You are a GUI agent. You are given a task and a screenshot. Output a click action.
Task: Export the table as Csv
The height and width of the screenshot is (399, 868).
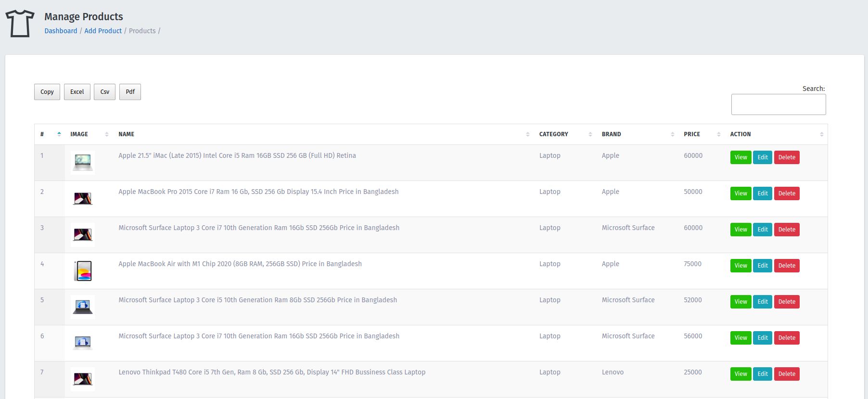[x=104, y=92]
